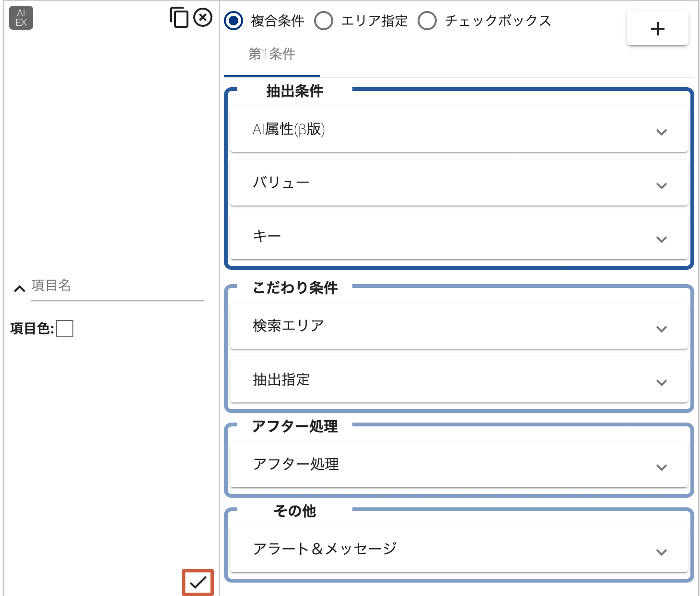
Task: Expand the 抽出指定 panel
Action: pyautogui.click(x=459, y=380)
